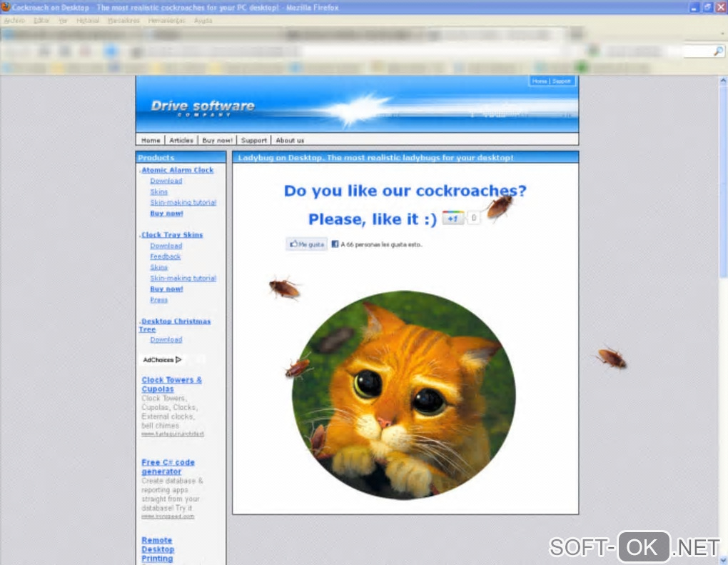728x565 pixels.
Task: Open the About us navigation tab
Action: point(290,140)
